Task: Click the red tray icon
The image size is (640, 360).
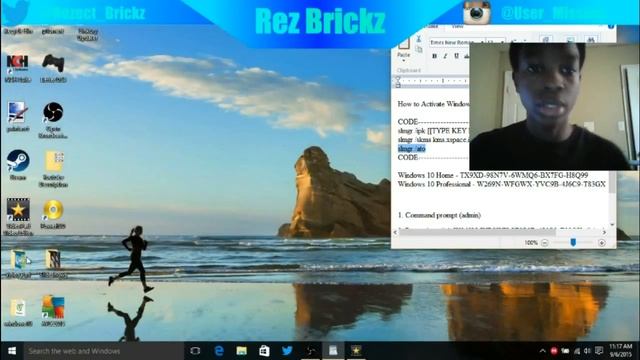Action: click(x=554, y=351)
